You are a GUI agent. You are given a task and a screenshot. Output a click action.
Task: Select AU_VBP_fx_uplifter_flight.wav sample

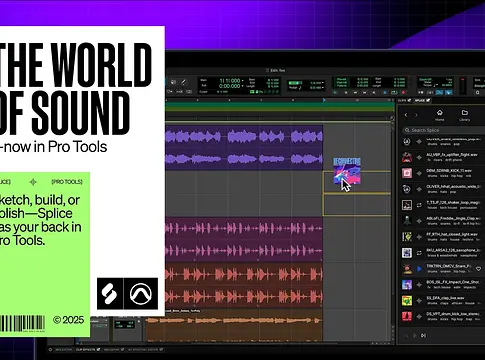pos(442,157)
